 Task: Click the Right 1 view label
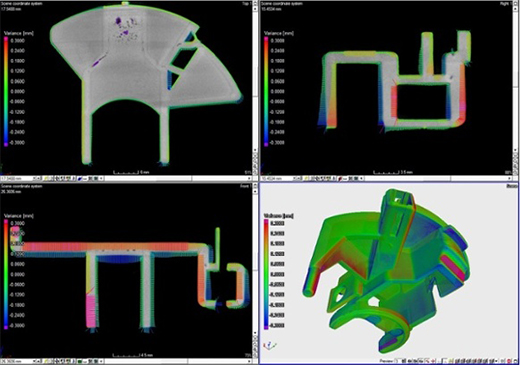pyautogui.click(x=505, y=4)
